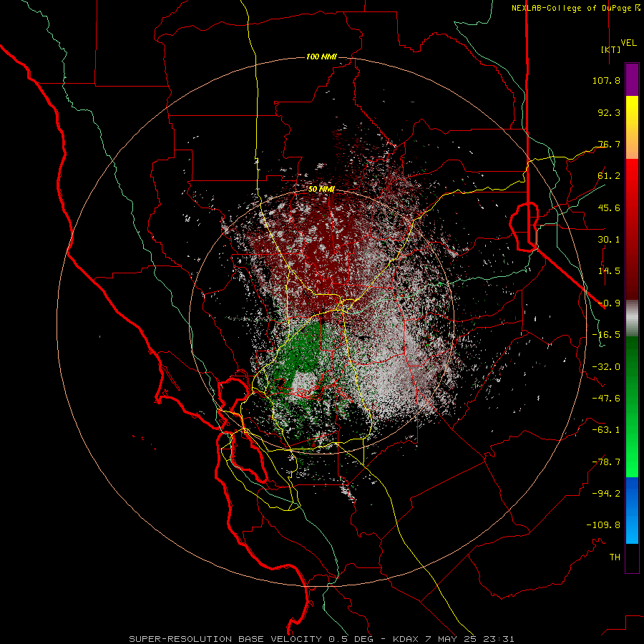Click the 61.2 velocity scale value
This screenshot has height=644, width=644.
[x=609, y=176]
